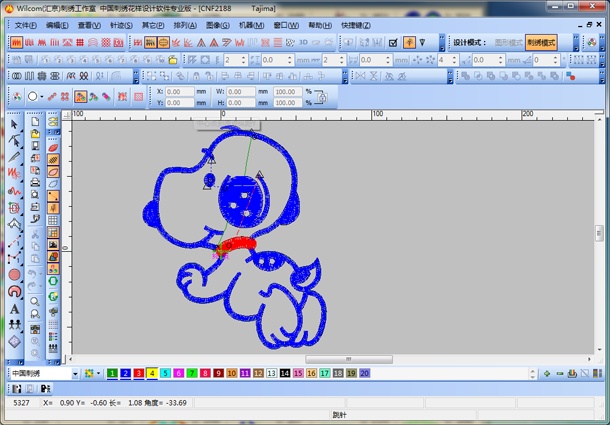
Task: Click the horizontal scrollbar thumb
Action: pos(349,359)
